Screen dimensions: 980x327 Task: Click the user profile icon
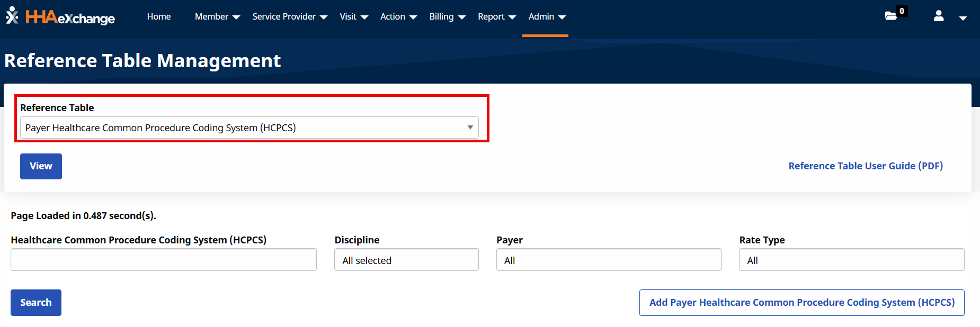click(x=939, y=16)
